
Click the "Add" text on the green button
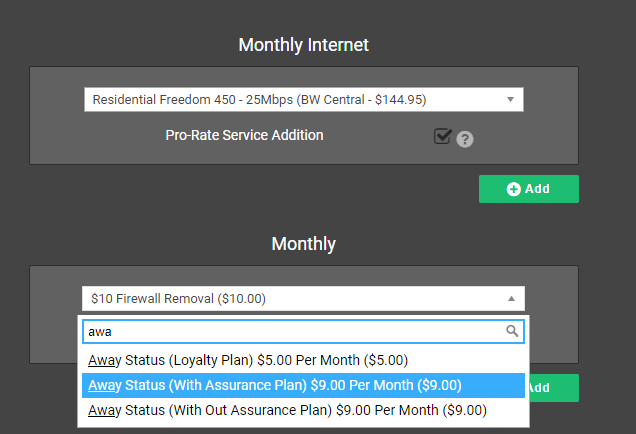click(538, 189)
